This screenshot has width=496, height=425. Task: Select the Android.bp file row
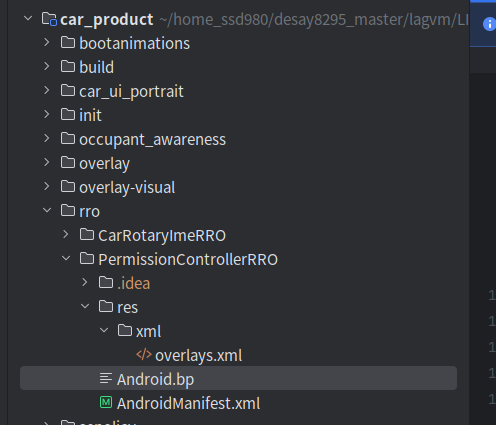click(238, 378)
